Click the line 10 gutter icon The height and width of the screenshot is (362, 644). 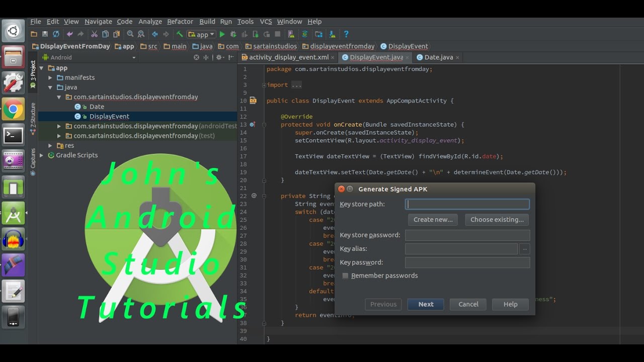(253, 101)
